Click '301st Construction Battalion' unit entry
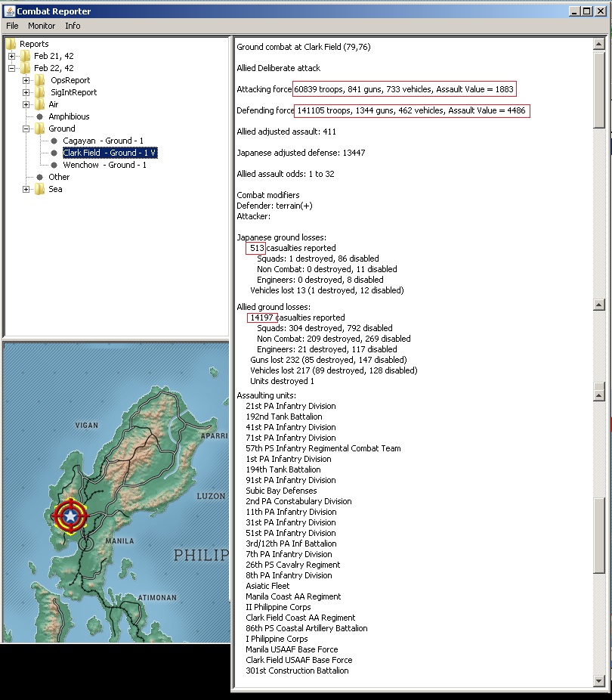This screenshot has height=700, width=612. (297, 671)
